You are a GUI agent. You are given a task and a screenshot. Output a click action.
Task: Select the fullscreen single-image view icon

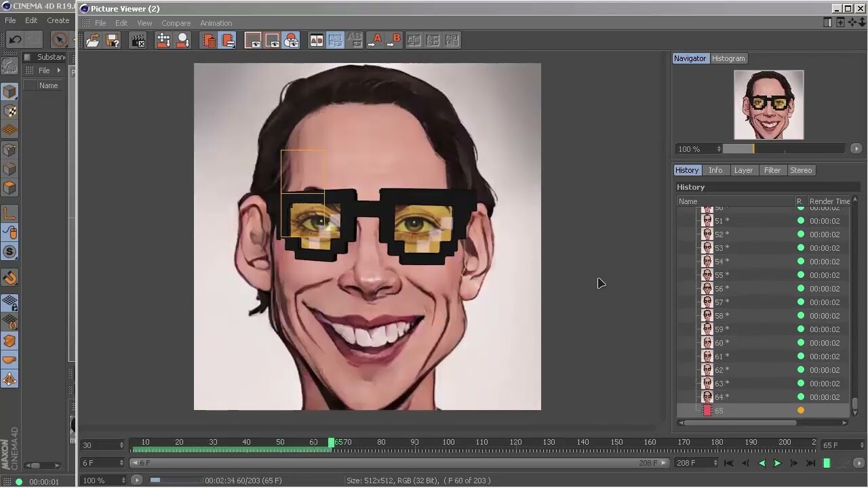253,40
